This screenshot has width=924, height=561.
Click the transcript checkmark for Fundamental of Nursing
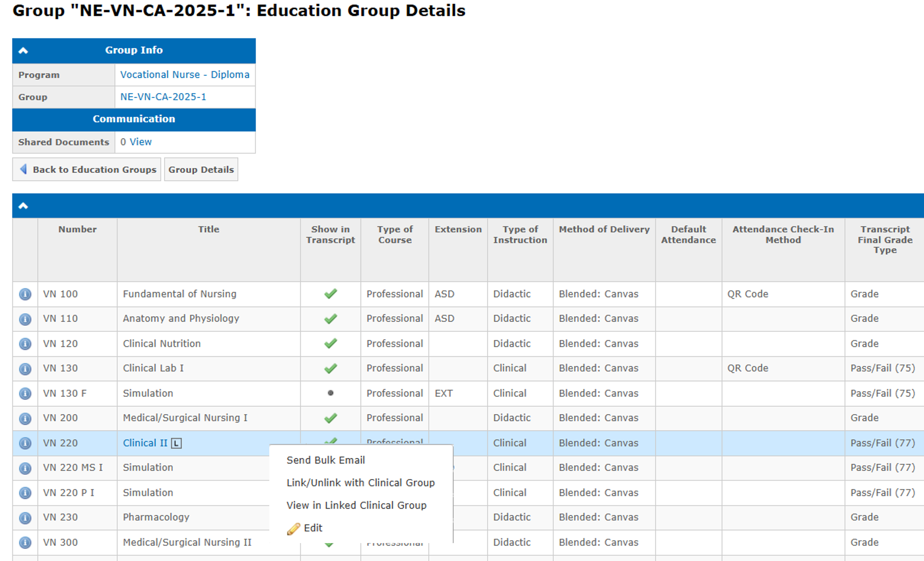(330, 294)
